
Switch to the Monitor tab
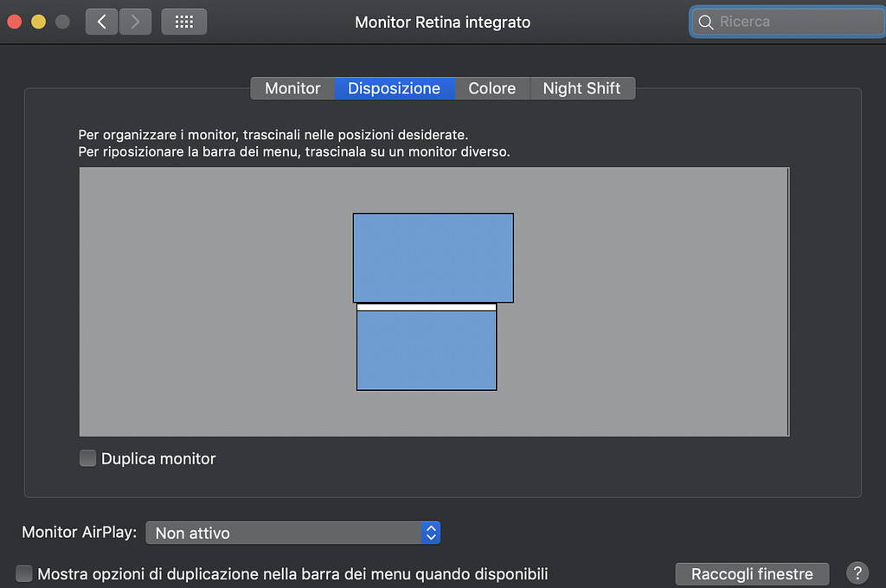pos(292,87)
